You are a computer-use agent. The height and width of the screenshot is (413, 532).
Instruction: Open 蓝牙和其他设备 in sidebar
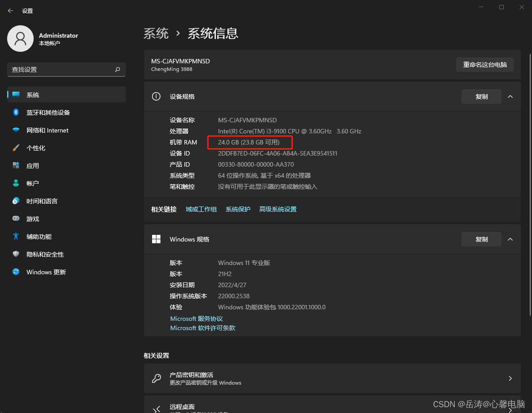66,113
